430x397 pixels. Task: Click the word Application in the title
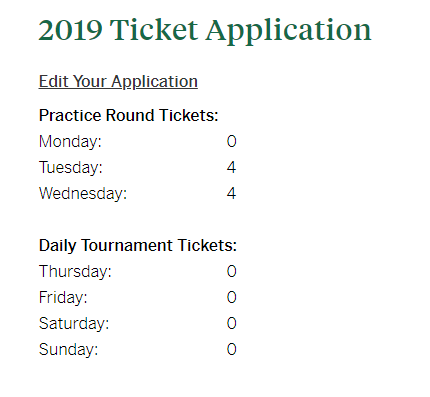click(x=288, y=32)
